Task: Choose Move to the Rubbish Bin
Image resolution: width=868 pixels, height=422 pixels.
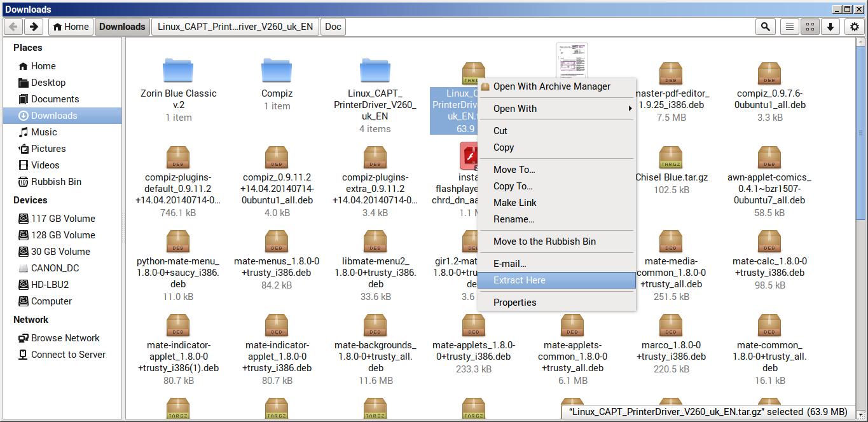Action: (544, 242)
